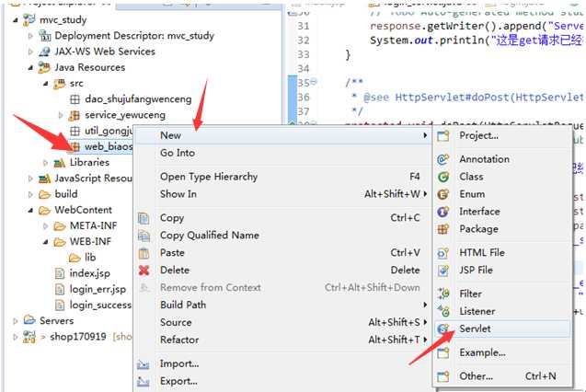Click the src source folder icon

pos(59,84)
